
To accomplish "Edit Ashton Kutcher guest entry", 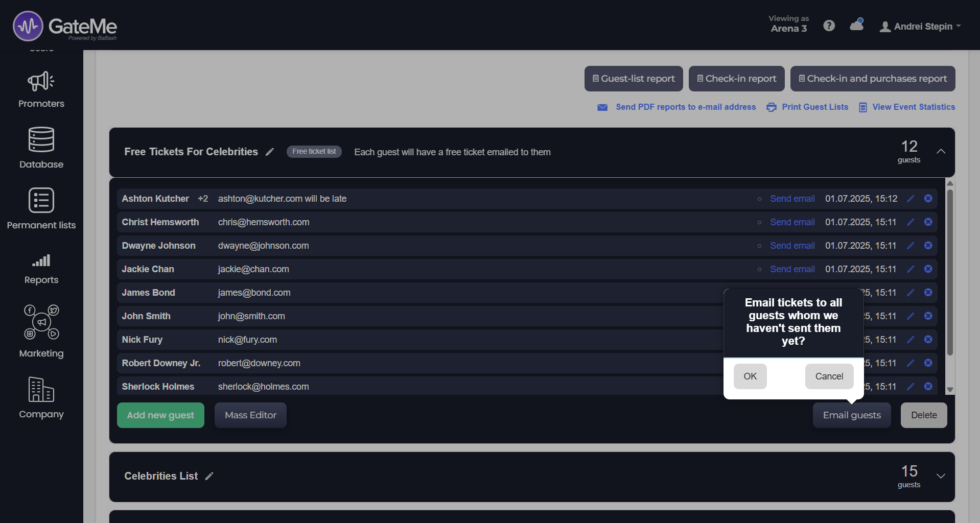I will pos(911,199).
